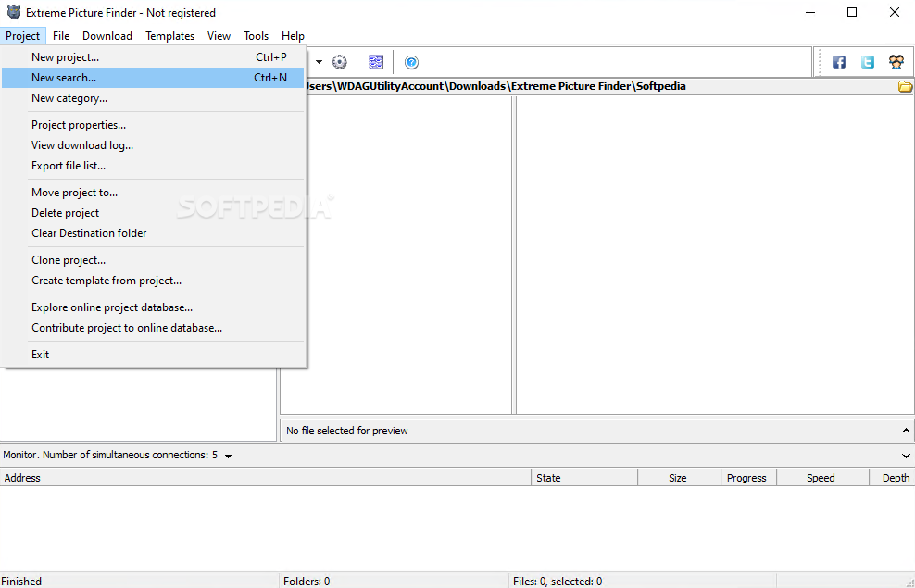Close the open Project menu

(x=23, y=35)
